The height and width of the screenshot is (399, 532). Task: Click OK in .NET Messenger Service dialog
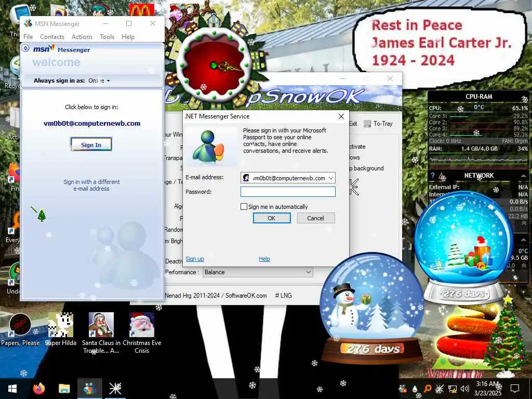coord(272,218)
